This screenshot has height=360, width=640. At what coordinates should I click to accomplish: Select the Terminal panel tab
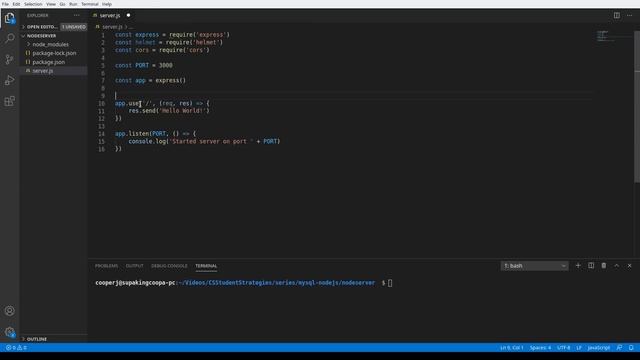click(x=206, y=266)
